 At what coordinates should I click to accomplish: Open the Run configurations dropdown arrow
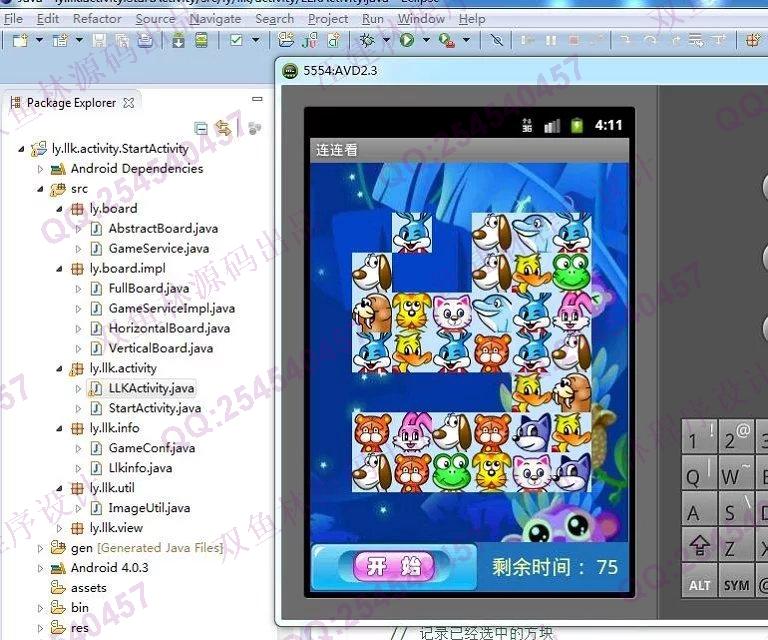(x=426, y=40)
